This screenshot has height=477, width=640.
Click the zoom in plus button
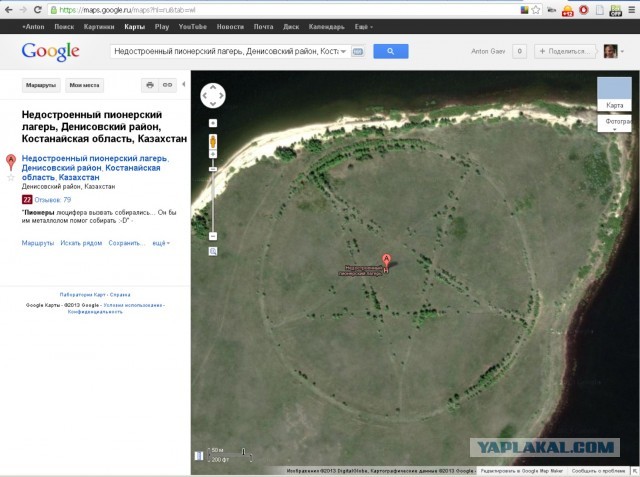pyautogui.click(x=213, y=123)
